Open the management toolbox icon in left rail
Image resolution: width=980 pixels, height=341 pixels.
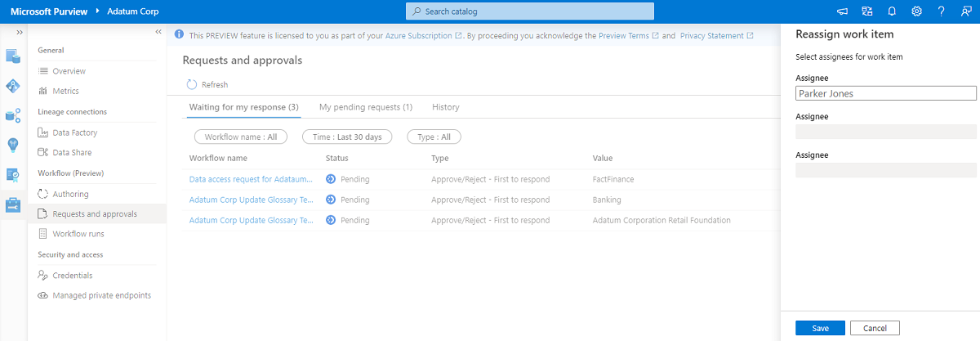(13, 205)
